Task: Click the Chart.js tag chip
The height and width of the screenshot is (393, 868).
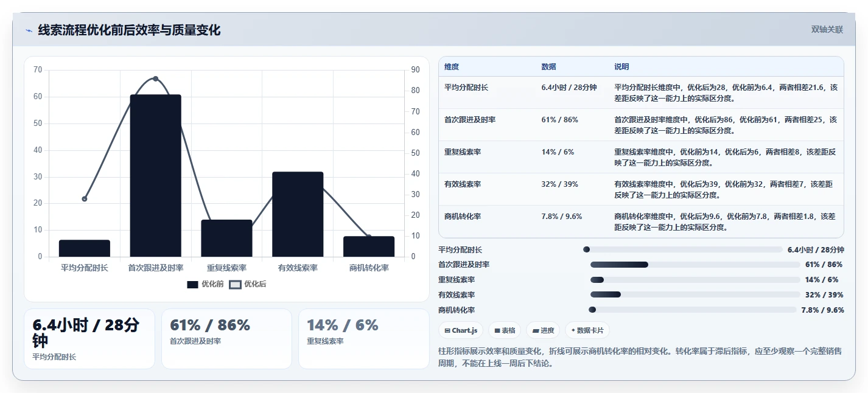Action: point(461,330)
